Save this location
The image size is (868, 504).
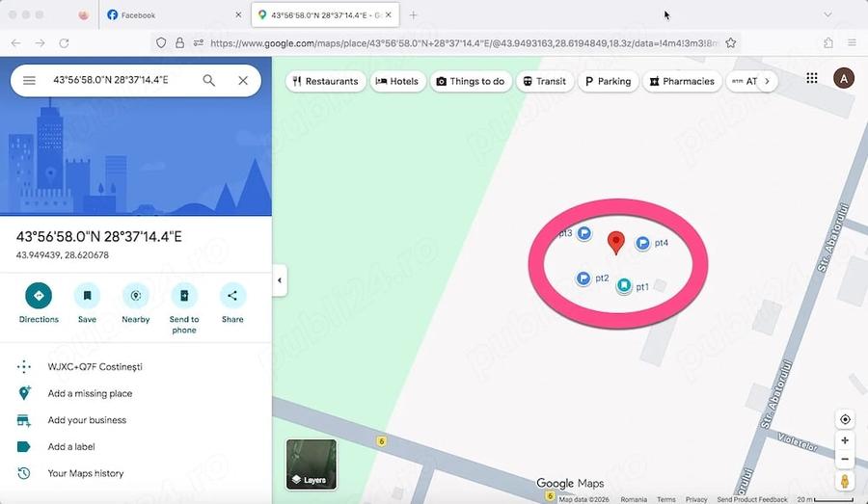(x=87, y=303)
